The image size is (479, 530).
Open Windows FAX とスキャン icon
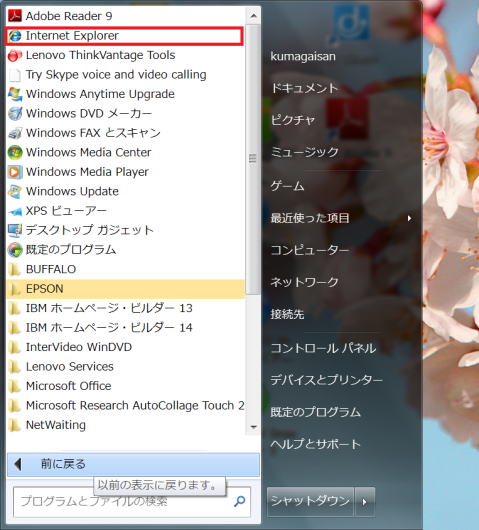click(x=15, y=133)
